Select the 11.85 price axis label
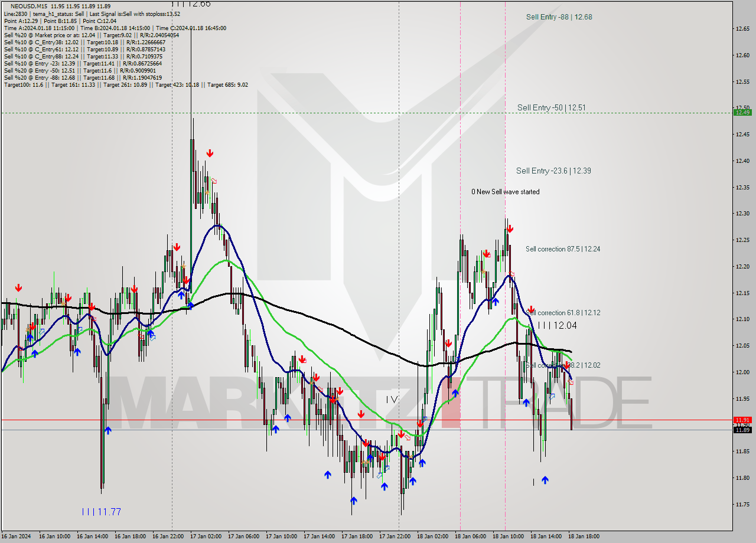The width and height of the screenshot is (756, 543). (742, 452)
